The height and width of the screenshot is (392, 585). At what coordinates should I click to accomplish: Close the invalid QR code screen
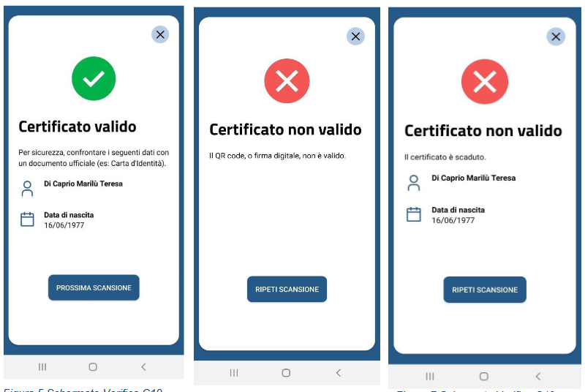[x=355, y=36]
